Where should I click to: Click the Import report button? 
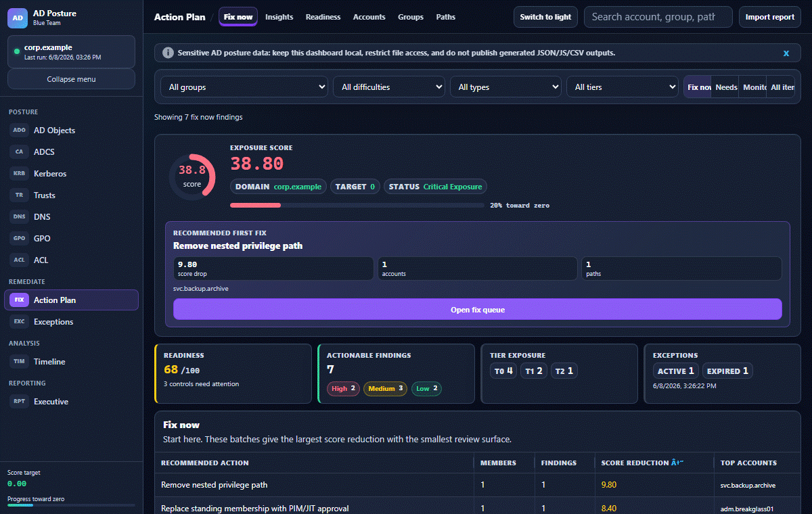(x=769, y=17)
